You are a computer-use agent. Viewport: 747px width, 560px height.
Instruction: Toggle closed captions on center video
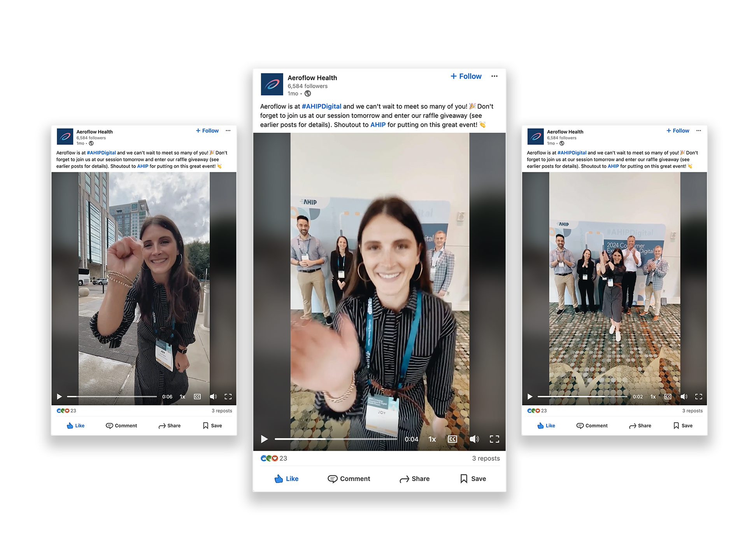452,439
